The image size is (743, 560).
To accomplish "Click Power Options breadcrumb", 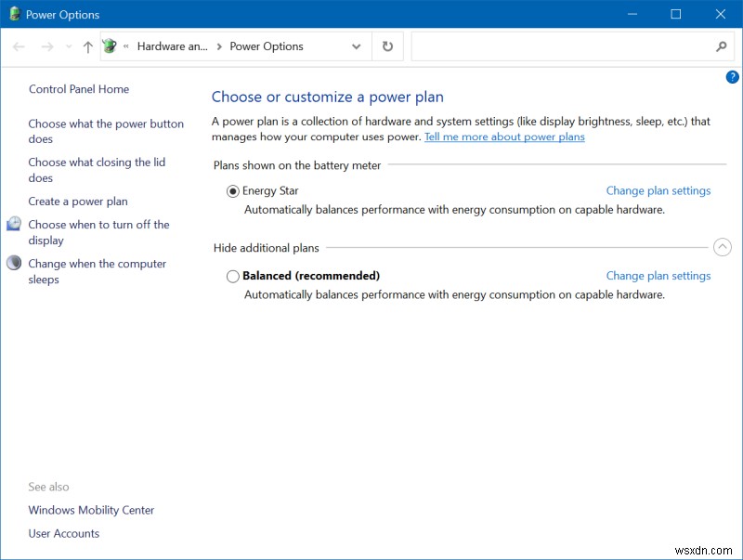I will pyautogui.click(x=267, y=46).
